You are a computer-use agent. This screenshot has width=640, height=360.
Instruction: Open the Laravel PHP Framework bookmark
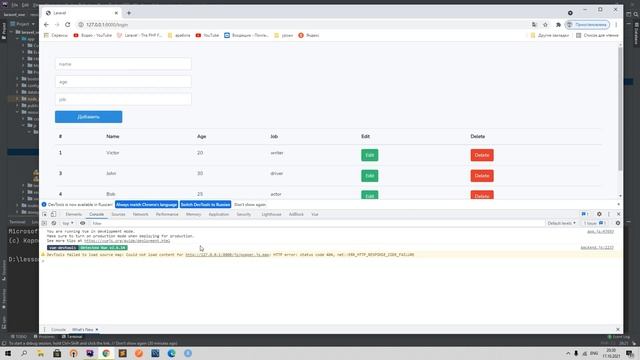[x=139, y=36]
